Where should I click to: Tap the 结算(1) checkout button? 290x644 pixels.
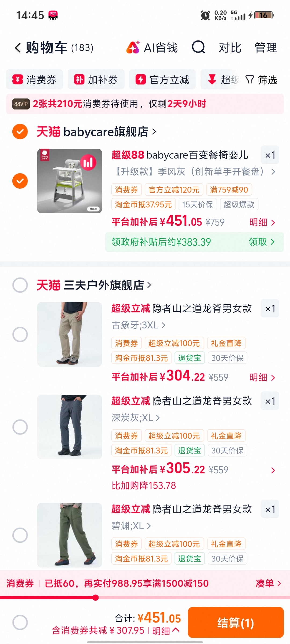coord(236,623)
